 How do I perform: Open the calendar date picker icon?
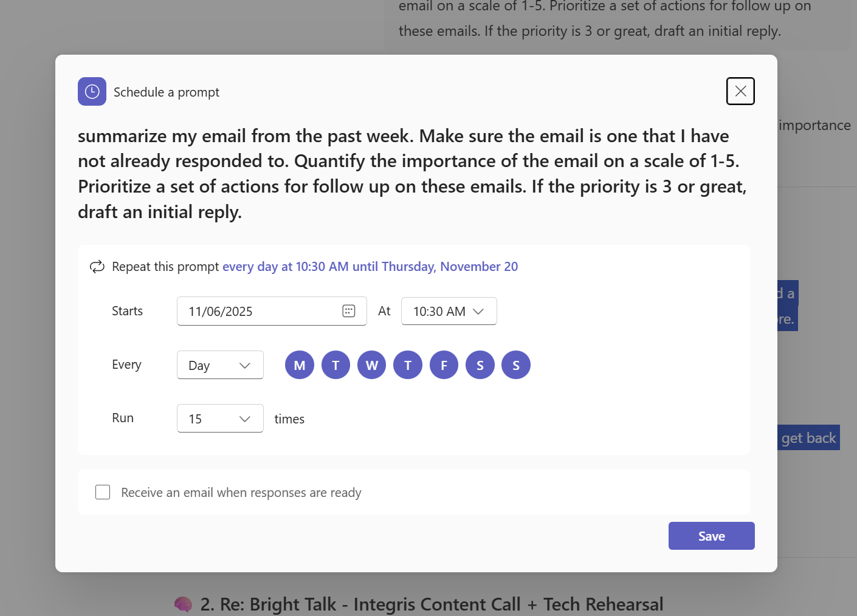click(x=349, y=311)
